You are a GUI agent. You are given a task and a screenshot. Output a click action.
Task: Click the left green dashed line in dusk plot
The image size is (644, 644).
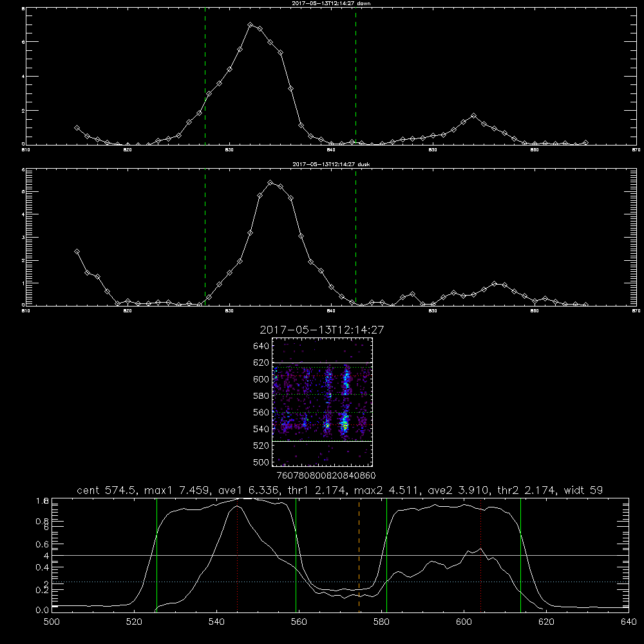click(205, 237)
